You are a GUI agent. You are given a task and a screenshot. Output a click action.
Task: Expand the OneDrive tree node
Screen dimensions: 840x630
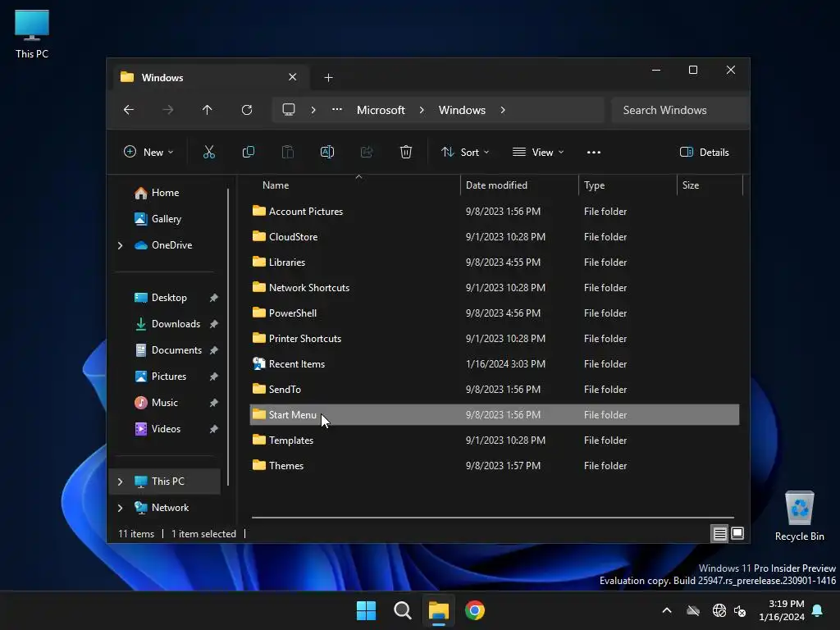pos(120,245)
